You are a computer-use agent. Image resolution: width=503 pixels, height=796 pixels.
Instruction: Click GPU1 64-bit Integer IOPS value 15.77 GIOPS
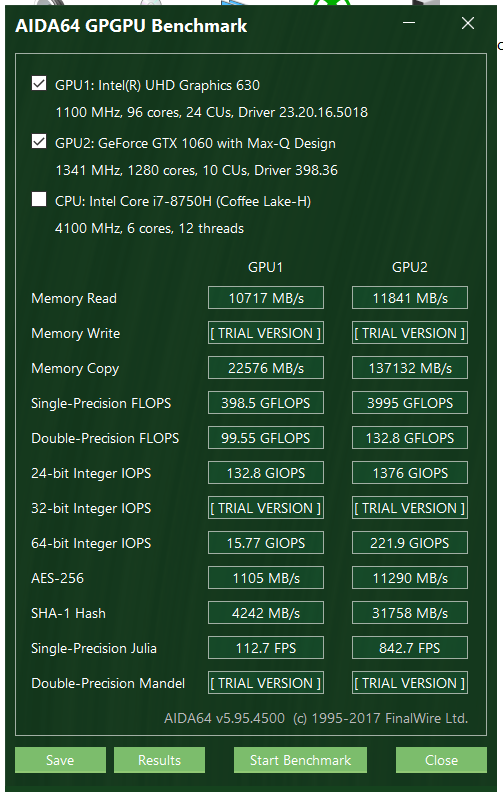click(x=266, y=543)
